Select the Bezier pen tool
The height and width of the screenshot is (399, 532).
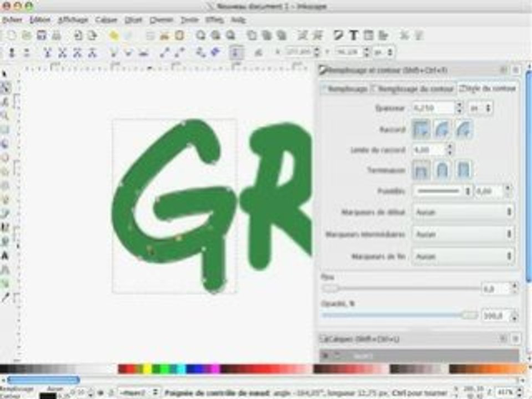5,213
